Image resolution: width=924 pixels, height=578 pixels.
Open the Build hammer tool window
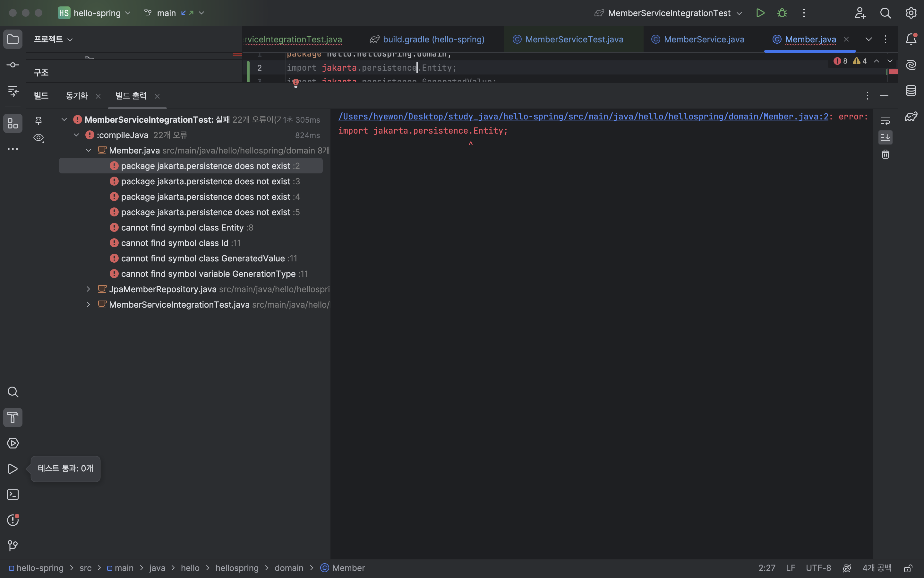coord(13,417)
